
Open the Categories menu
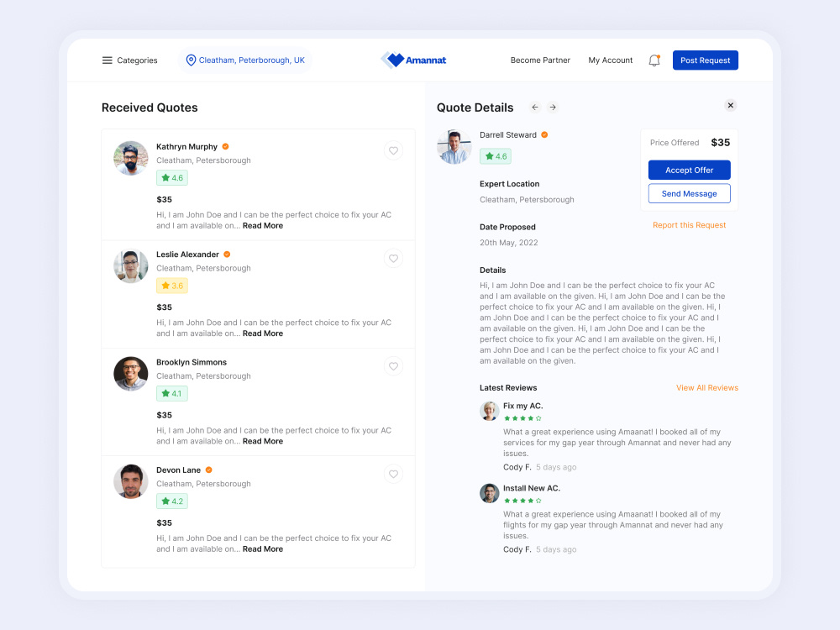[129, 60]
